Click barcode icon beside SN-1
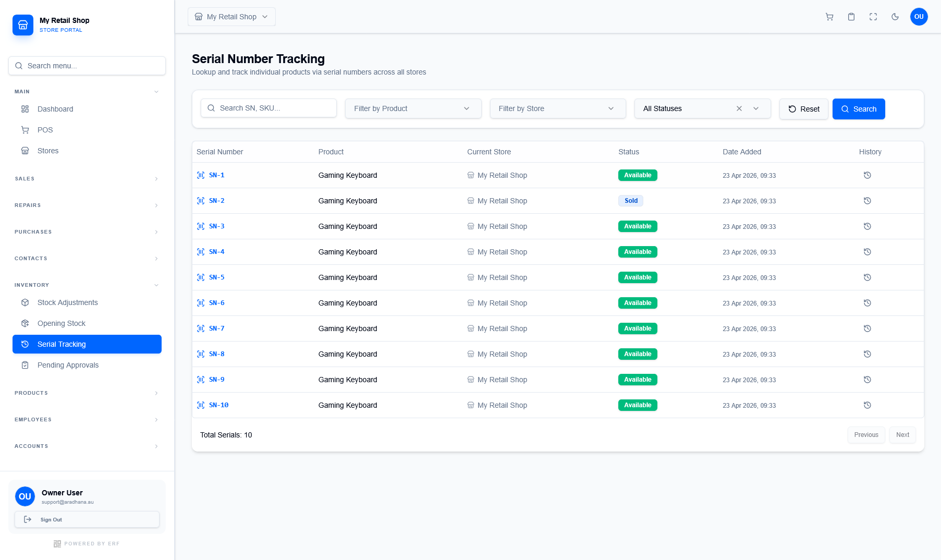941x560 pixels. [201, 175]
